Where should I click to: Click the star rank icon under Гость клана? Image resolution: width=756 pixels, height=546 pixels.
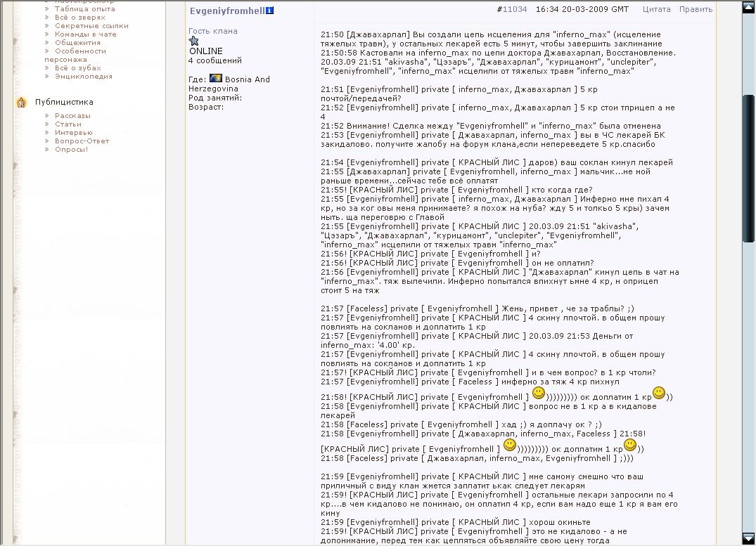pos(194,41)
